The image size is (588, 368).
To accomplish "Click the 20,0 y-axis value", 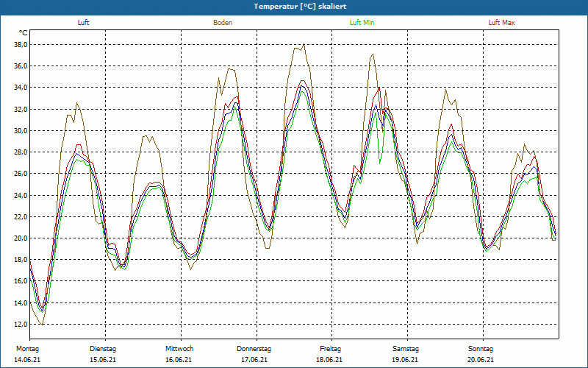I will click(21, 238).
